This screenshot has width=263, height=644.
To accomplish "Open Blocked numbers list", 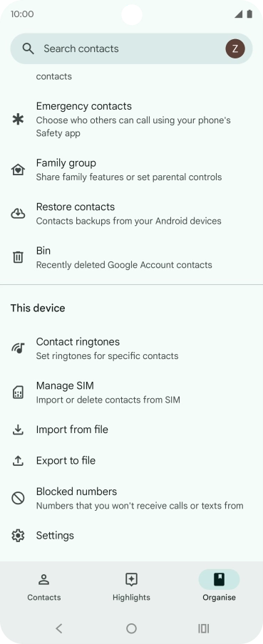I will [131, 498].
